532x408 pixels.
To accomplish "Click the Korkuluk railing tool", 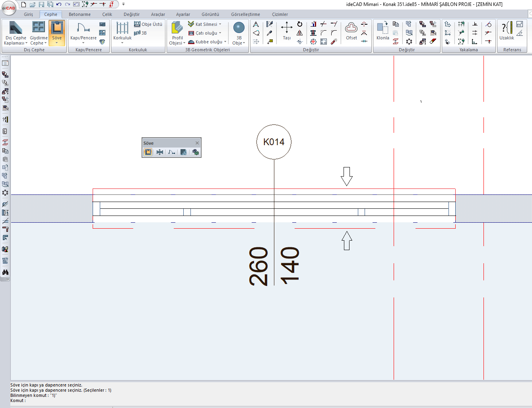I will pyautogui.click(x=122, y=31).
